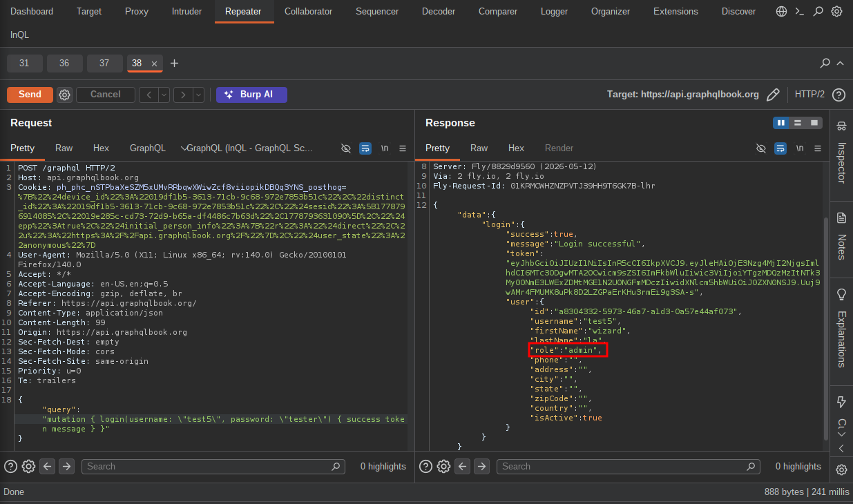This screenshot has width=853, height=504.
Task: Open forward history dropdown arrow
Action: pos(198,95)
